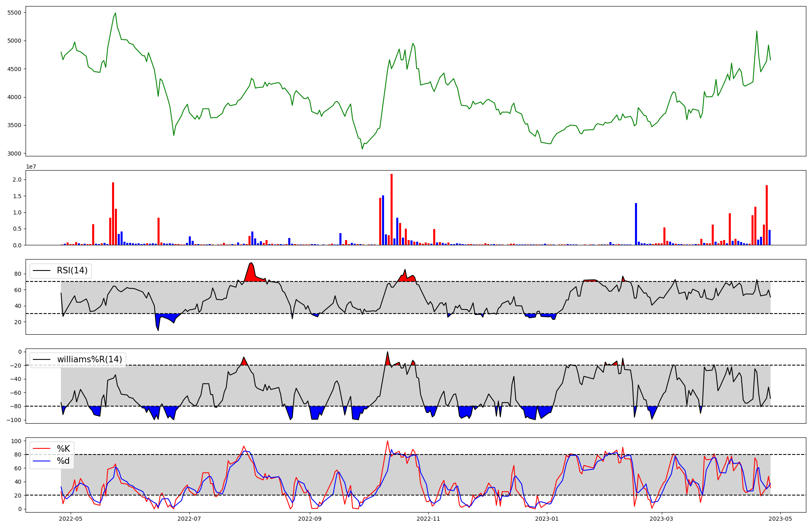The height and width of the screenshot is (528, 812).
Task: Click the 2022-07 x-axis date label
Action: coord(190,519)
